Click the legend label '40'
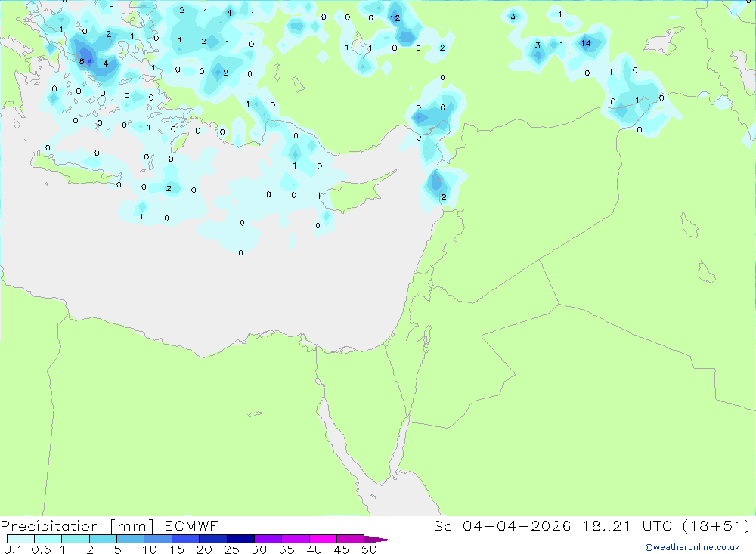Screen dimensions: 756x554 pos(314,549)
